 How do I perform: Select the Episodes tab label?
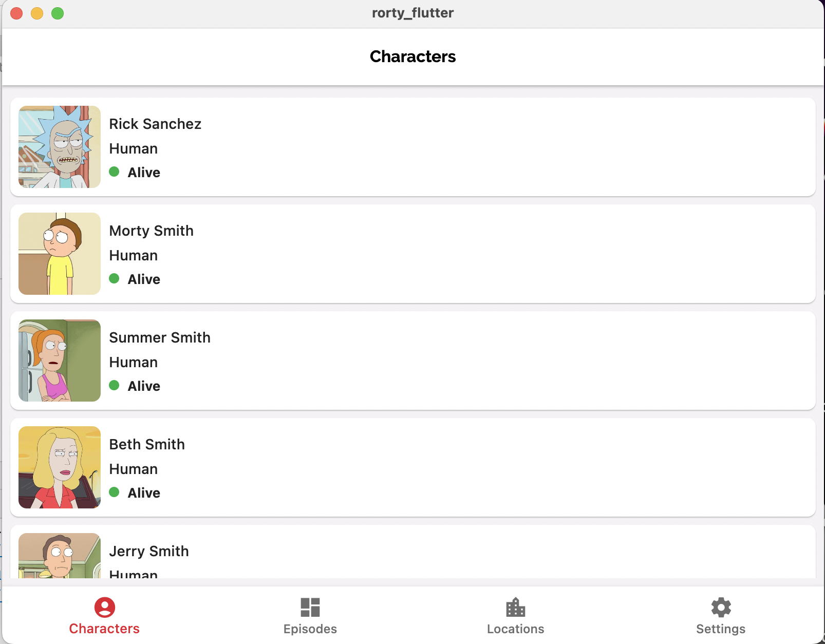coord(310,629)
